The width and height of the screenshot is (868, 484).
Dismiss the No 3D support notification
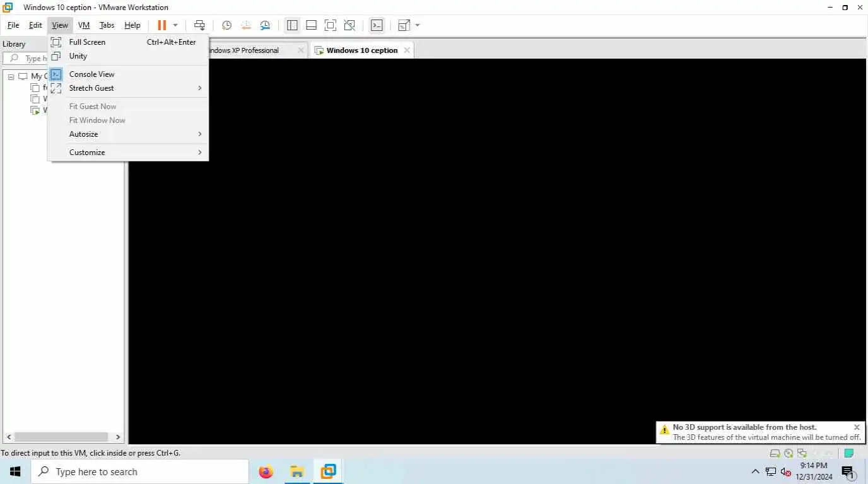tap(857, 427)
